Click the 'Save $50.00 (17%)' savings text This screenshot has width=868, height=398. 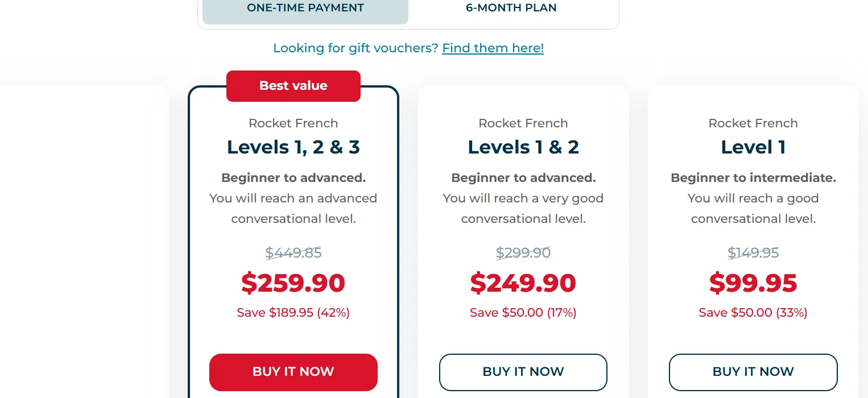[523, 313]
